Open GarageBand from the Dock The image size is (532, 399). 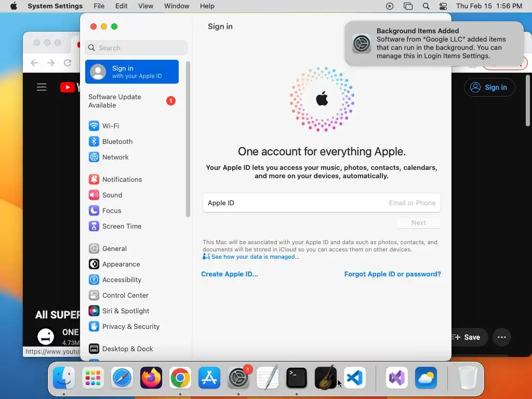pyautogui.click(x=325, y=378)
